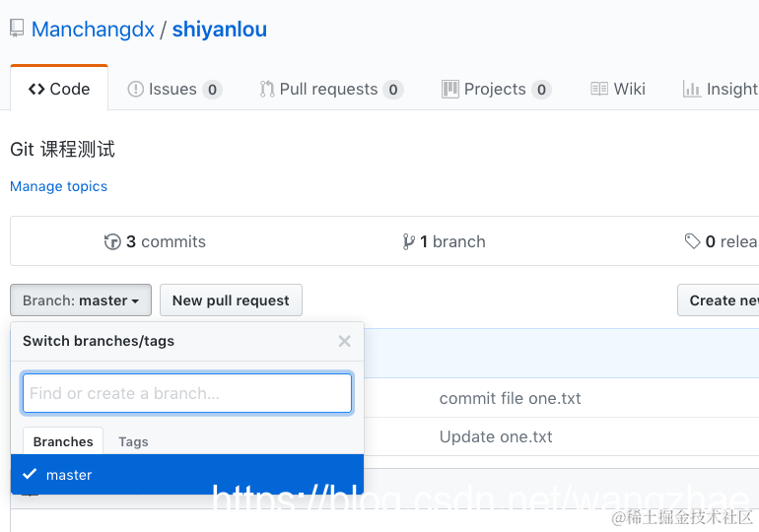759x532 pixels.
Task: Toggle the Branch: master dropdown
Action: pos(81,300)
